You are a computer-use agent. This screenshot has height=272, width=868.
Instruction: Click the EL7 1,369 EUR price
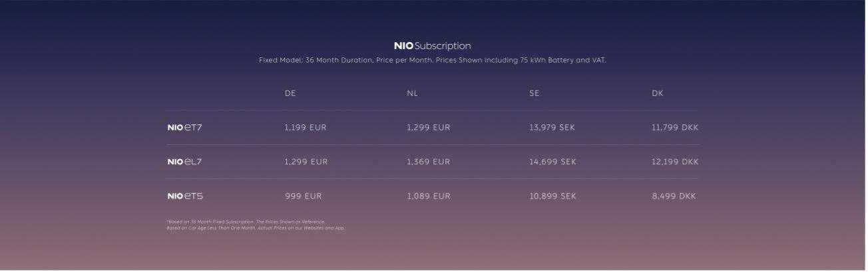(x=428, y=162)
